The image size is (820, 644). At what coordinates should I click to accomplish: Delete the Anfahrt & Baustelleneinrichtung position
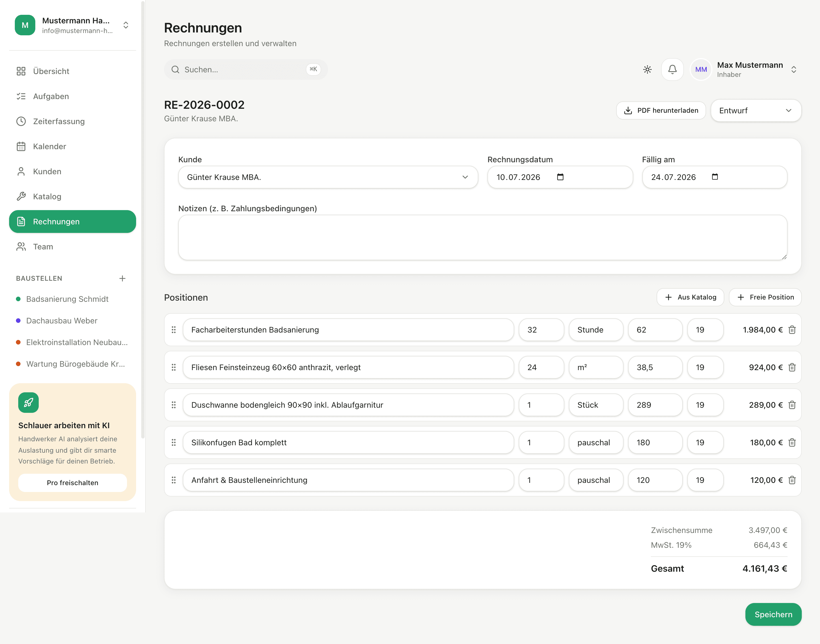[x=792, y=480]
